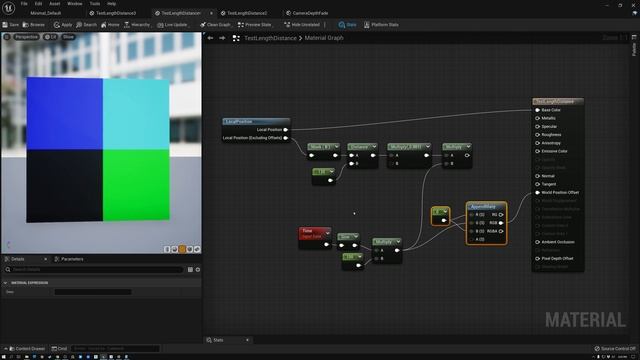Open the Cmd console dropdown
The height and width of the screenshot is (360, 640).
[60, 349]
